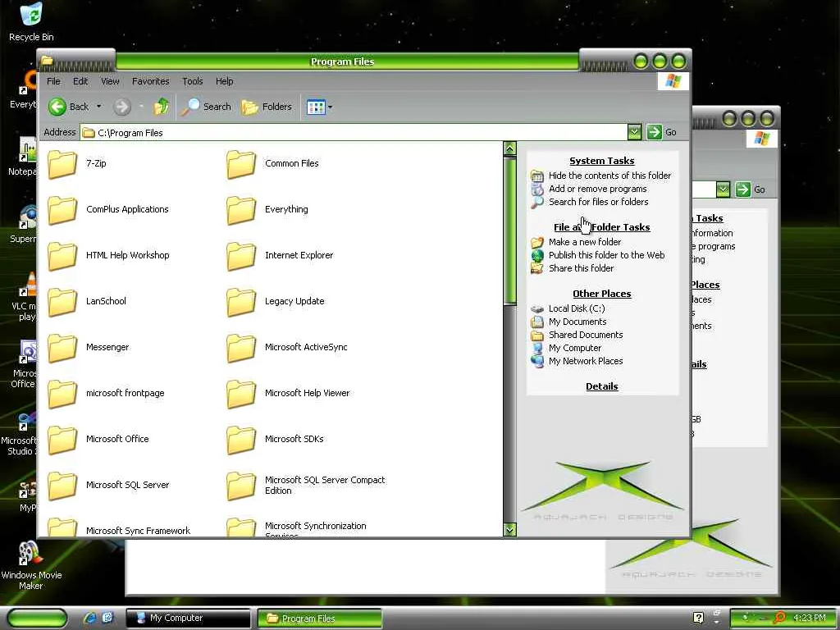Go up one folder level

point(162,107)
